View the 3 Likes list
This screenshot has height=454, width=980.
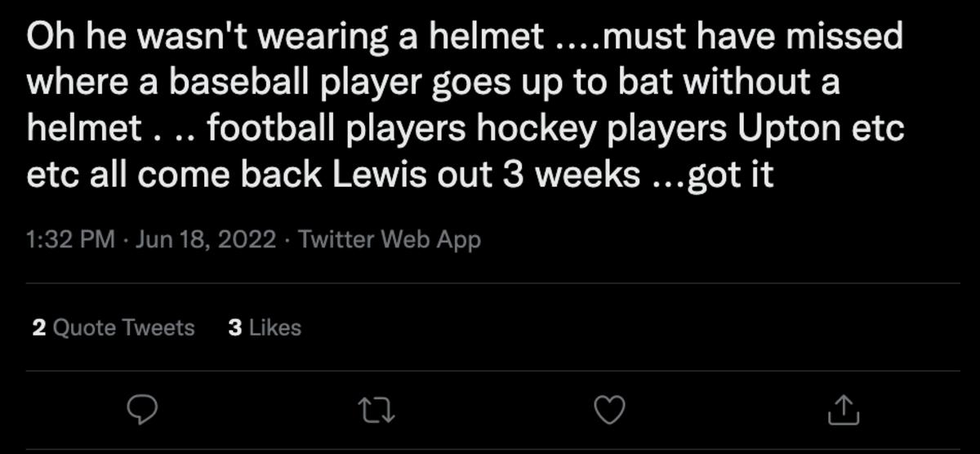click(265, 327)
